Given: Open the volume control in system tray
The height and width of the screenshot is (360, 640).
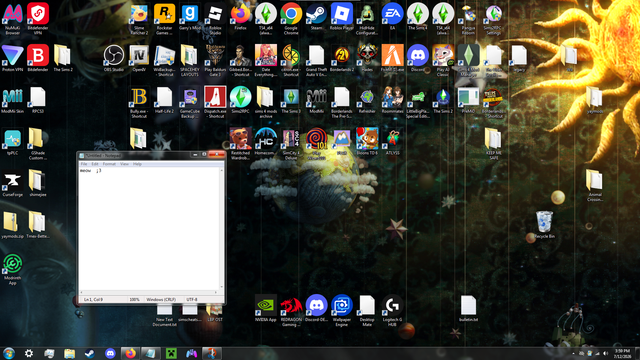Looking at the screenshot, I should (x=605, y=353).
